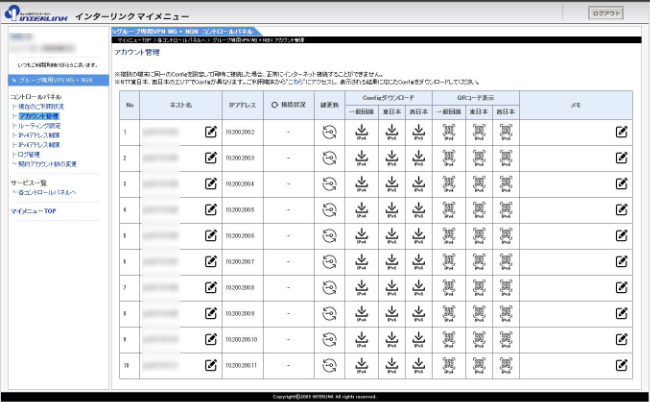Download 西日本 config for row 8
This screenshot has width=650, height=402.
[424, 313]
